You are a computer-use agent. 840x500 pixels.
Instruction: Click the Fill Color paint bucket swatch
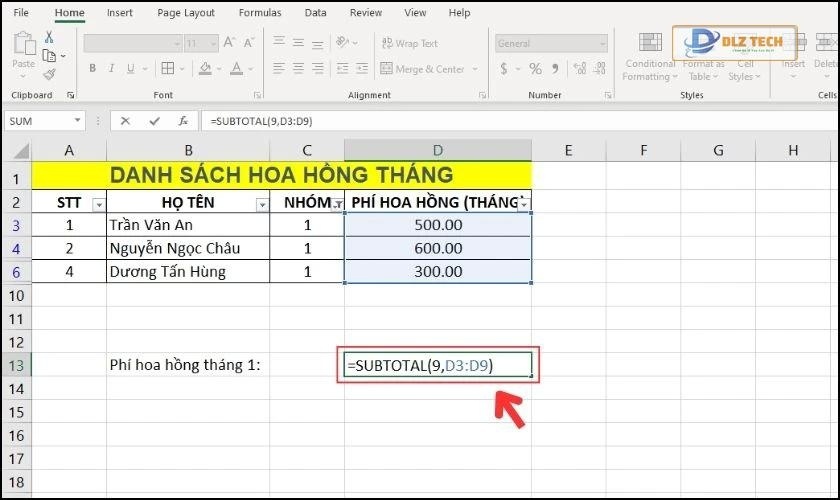[x=205, y=69]
